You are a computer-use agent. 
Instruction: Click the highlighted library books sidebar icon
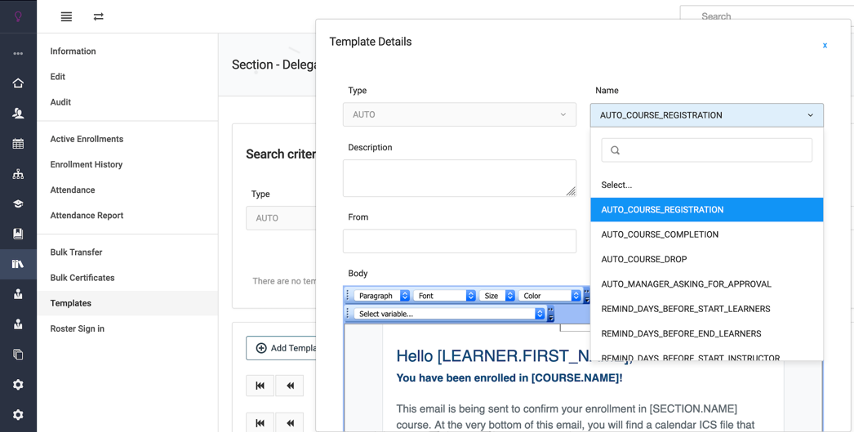[18, 264]
